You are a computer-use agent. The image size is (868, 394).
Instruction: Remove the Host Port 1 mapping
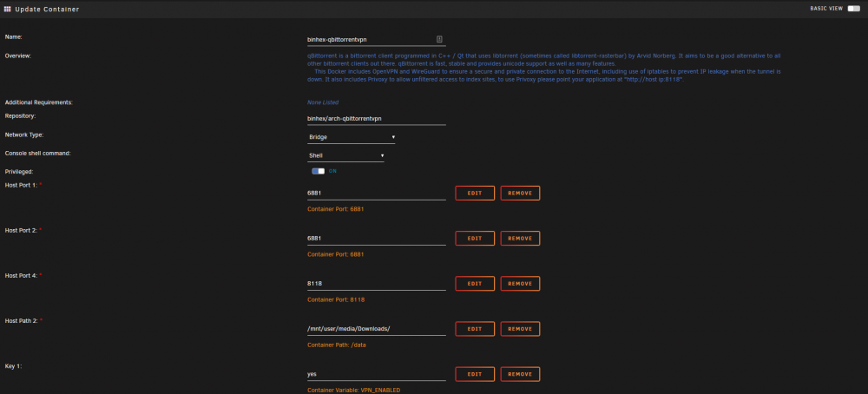pyautogui.click(x=520, y=194)
